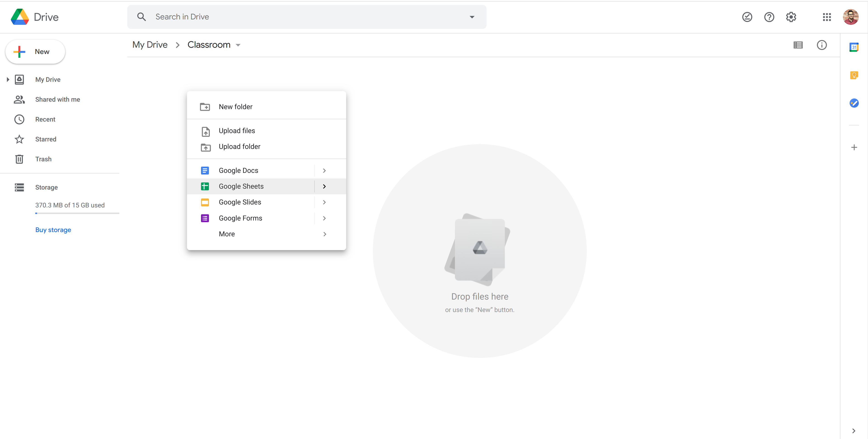
Task: Click the Settings gear icon
Action: click(791, 17)
